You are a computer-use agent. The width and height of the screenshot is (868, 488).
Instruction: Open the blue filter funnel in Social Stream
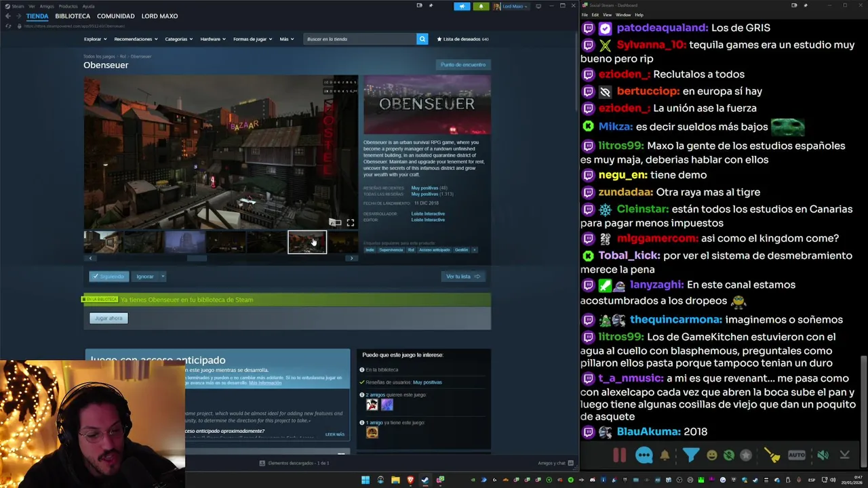click(690, 455)
